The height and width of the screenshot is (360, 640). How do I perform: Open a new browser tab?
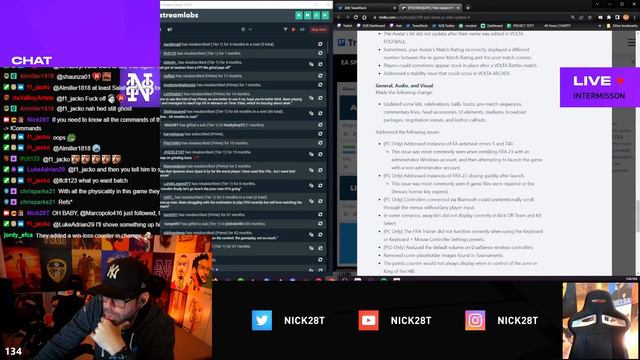(x=468, y=8)
